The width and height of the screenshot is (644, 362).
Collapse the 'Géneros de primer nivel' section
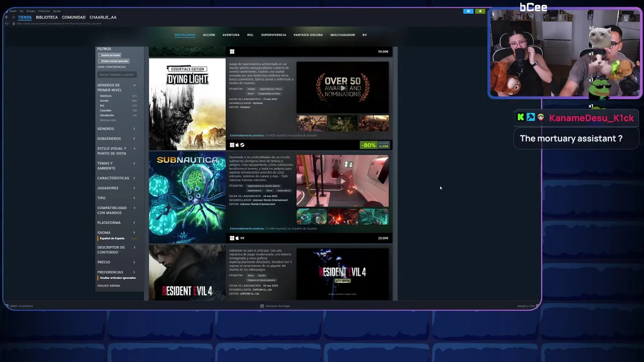click(x=117, y=87)
